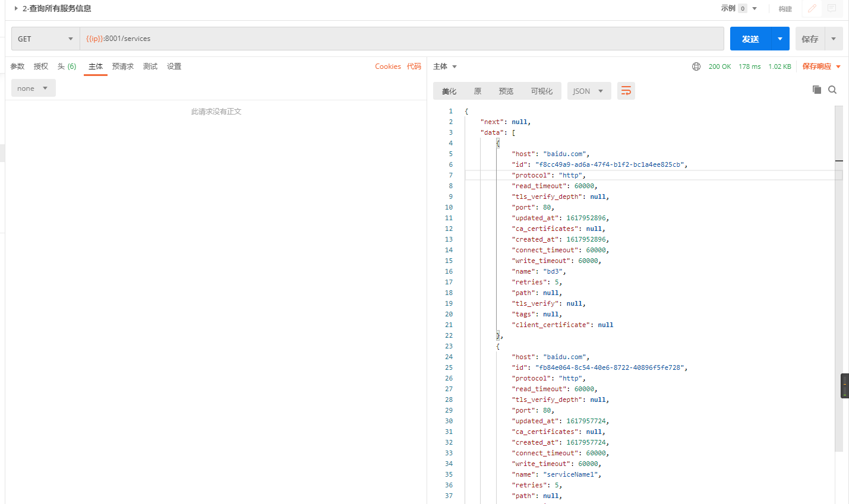Click the 发送 send button
The height and width of the screenshot is (504, 849).
coord(750,39)
